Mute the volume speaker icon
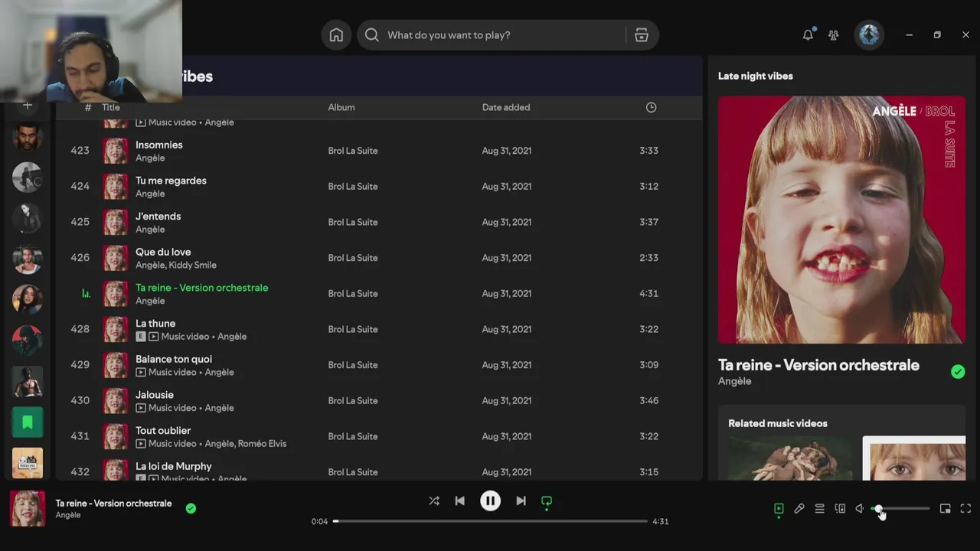Screen dimensions: 980x551 [x=860, y=509]
